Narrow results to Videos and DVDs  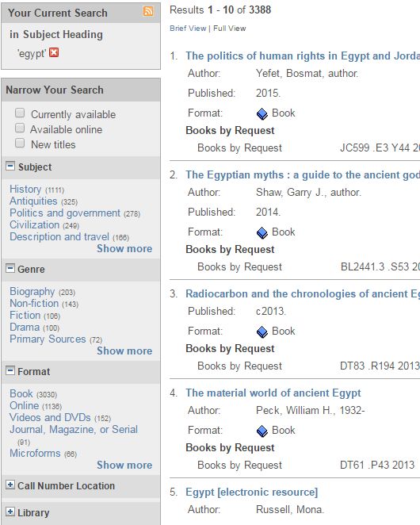point(50,417)
